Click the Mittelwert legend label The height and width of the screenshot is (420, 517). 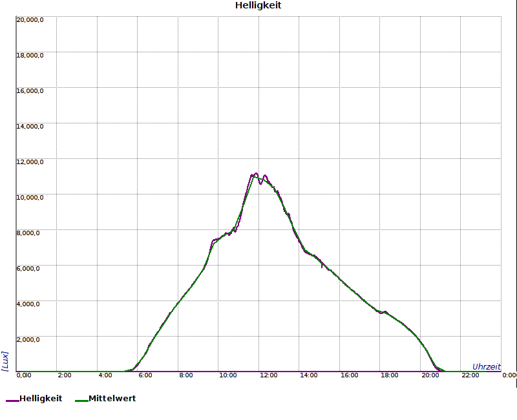pyautogui.click(x=112, y=398)
